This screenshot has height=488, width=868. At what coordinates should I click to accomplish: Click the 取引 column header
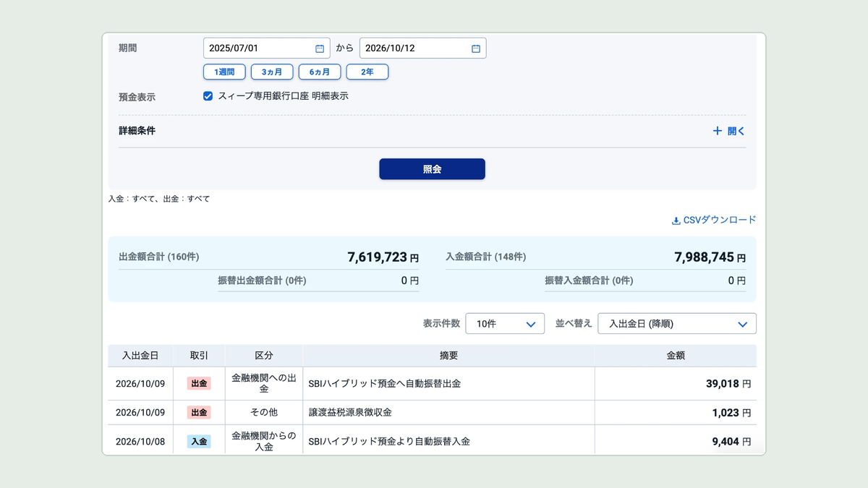coord(199,356)
